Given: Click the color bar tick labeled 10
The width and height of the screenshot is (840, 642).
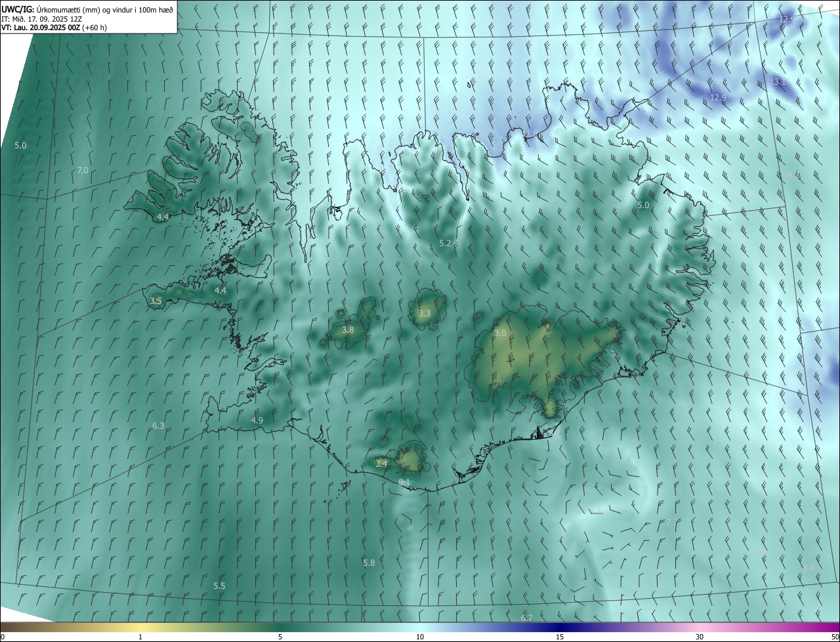Looking at the screenshot, I should click(420, 637).
